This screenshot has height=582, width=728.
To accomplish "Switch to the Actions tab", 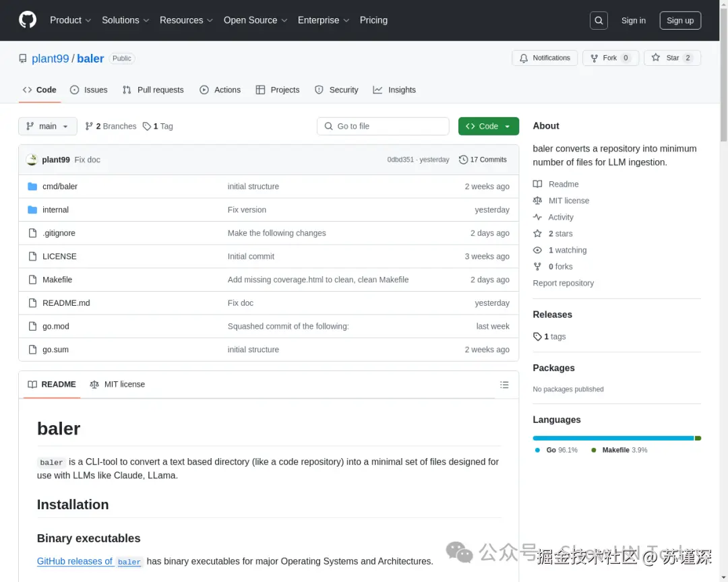I will (x=220, y=90).
